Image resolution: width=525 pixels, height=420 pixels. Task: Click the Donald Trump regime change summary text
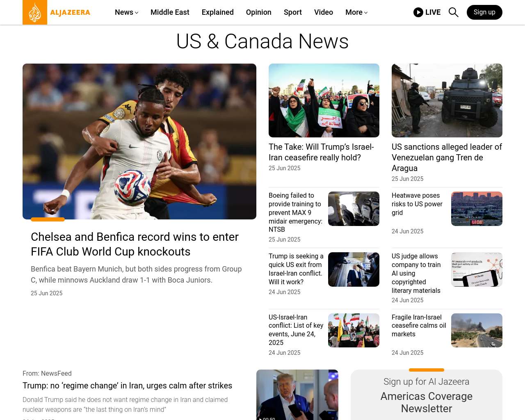coord(125,404)
